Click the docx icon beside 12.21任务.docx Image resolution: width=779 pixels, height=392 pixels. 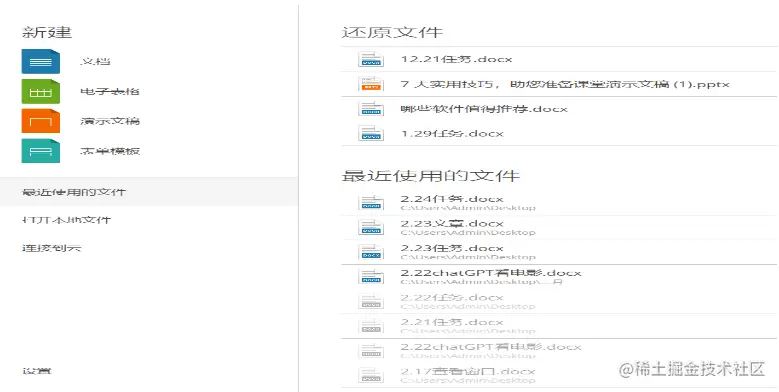(x=371, y=59)
